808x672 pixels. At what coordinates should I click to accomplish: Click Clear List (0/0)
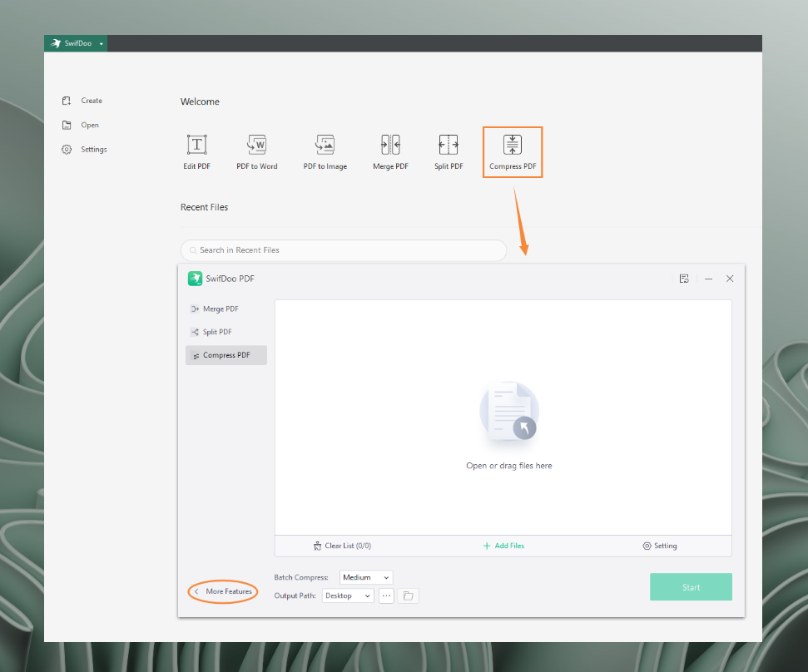342,546
